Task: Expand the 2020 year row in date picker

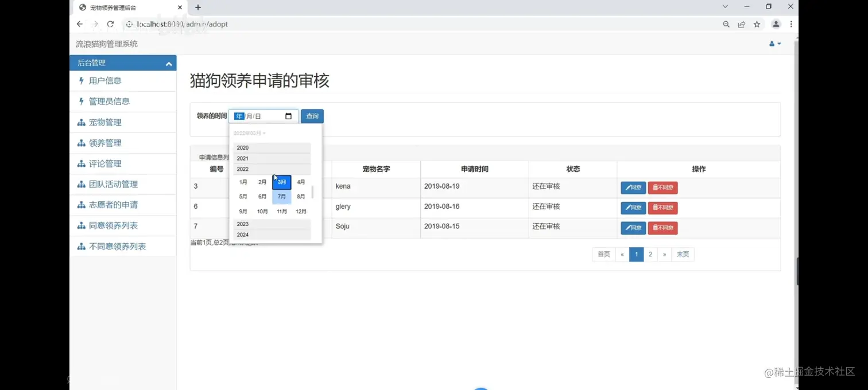Action: 272,147
